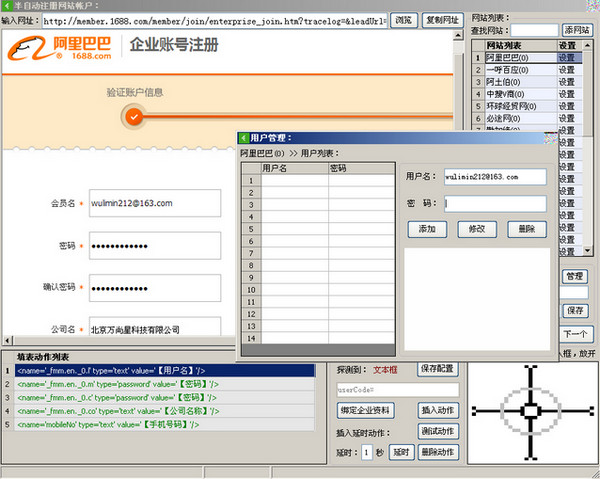Select 阿里巴巴(0) in website list
The width and height of the screenshot is (600, 479).
pyautogui.click(x=521, y=58)
